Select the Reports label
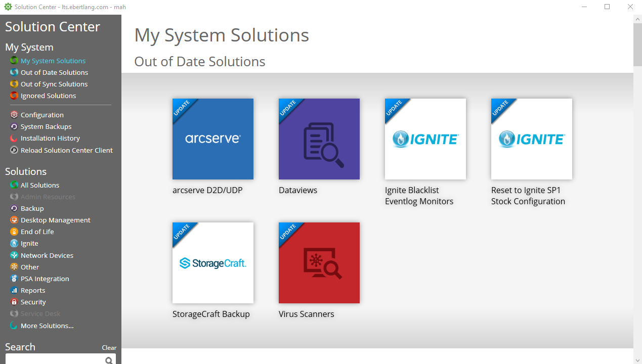 point(33,290)
